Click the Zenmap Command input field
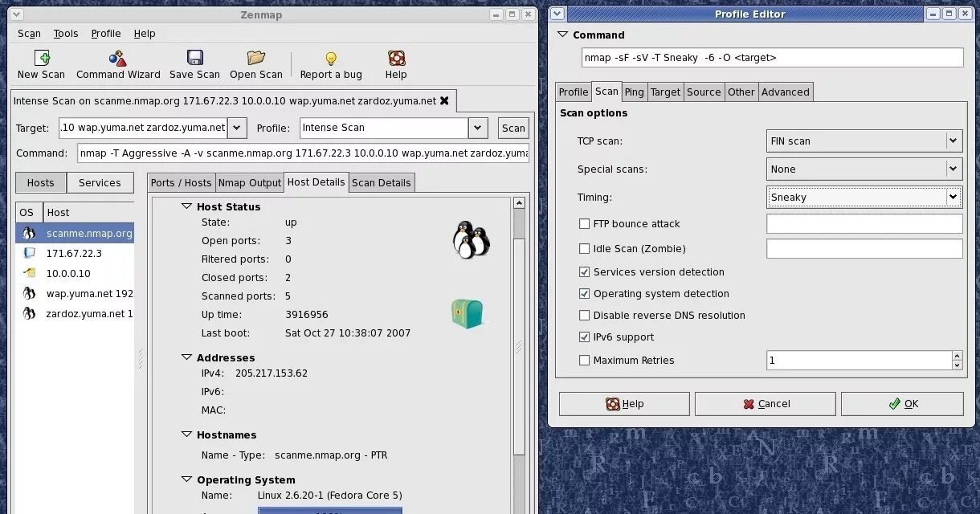Image resolution: width=980 pixels, height=514 pixels. (304, 153)
